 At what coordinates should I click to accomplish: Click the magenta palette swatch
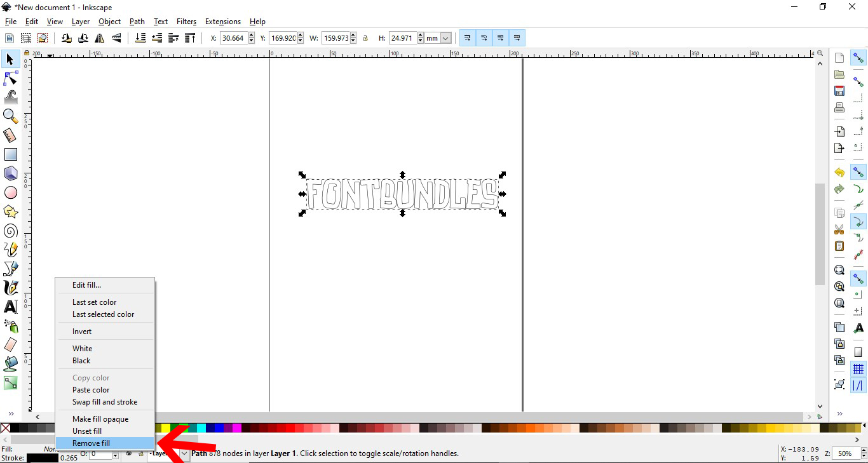238,428
